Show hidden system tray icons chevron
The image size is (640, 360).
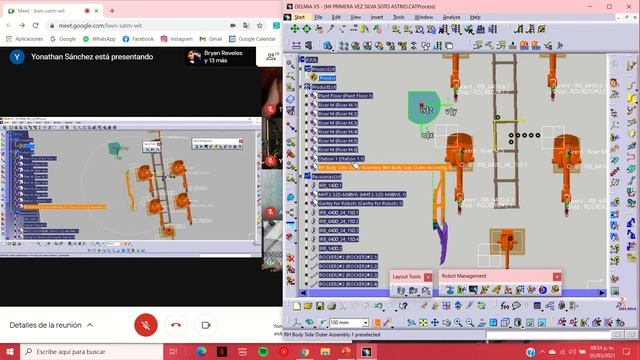pos(542,351)
